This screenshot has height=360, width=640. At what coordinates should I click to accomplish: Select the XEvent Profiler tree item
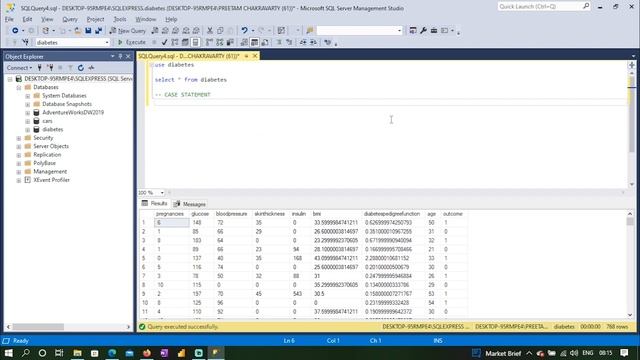51,180
